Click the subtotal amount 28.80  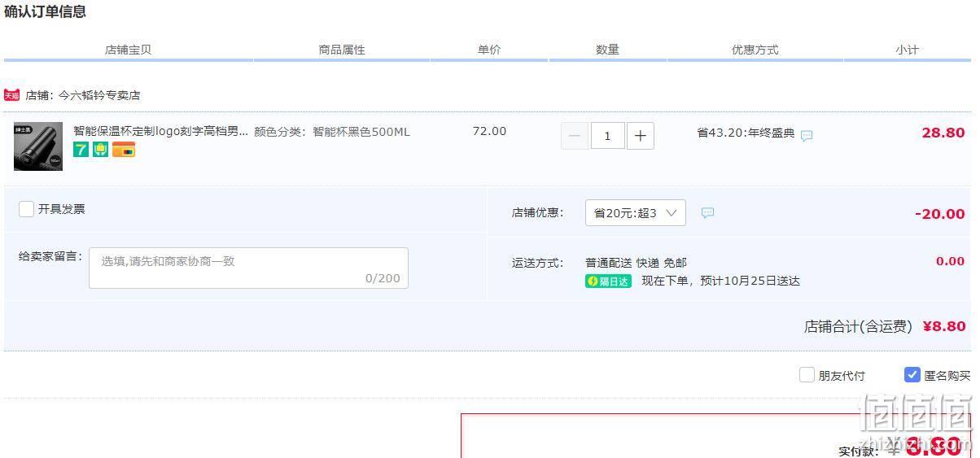click(943, 133)
